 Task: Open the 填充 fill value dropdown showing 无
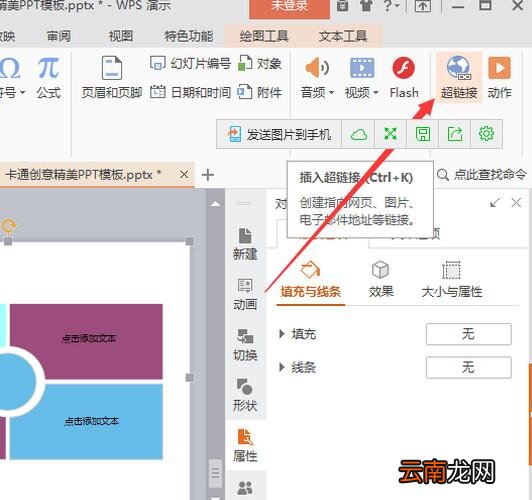pos(469,334)
